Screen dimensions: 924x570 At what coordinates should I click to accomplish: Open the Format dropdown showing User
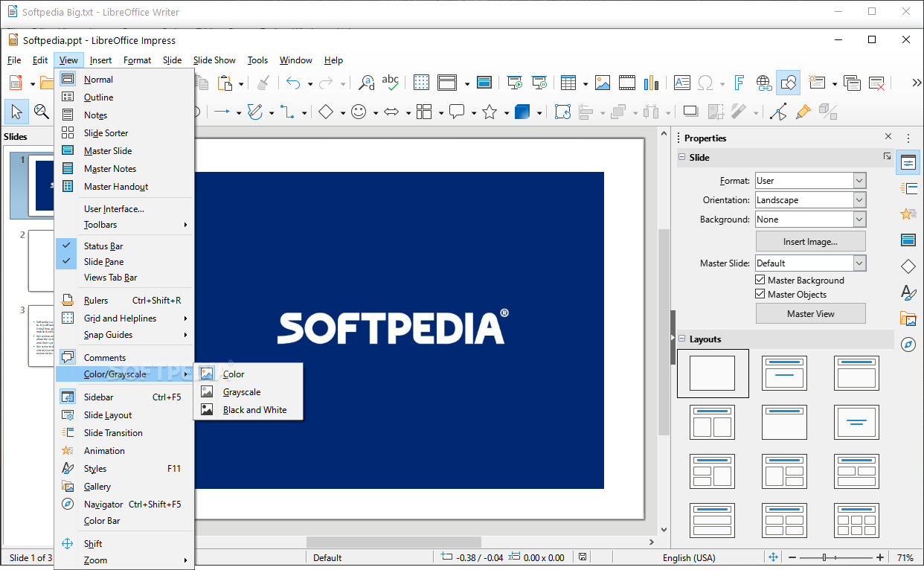coord(810,181)
